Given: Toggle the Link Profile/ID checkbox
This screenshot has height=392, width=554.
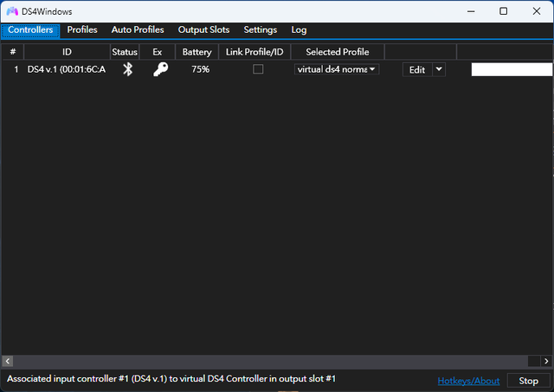Looking at the screenshot, I should pyautogui.click(x=258, y=69).
